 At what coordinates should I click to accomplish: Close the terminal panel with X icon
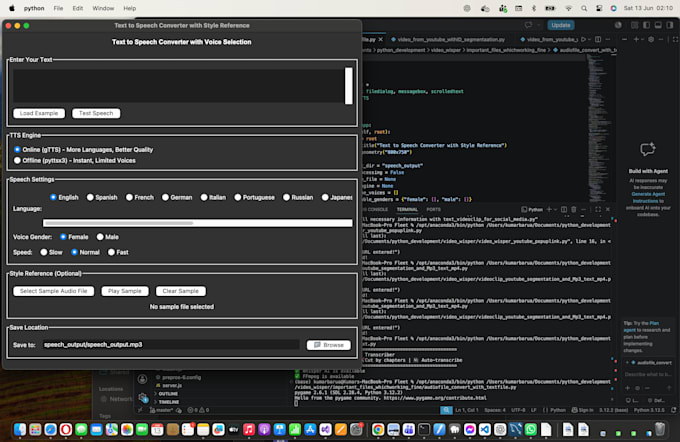click(608, 210)
